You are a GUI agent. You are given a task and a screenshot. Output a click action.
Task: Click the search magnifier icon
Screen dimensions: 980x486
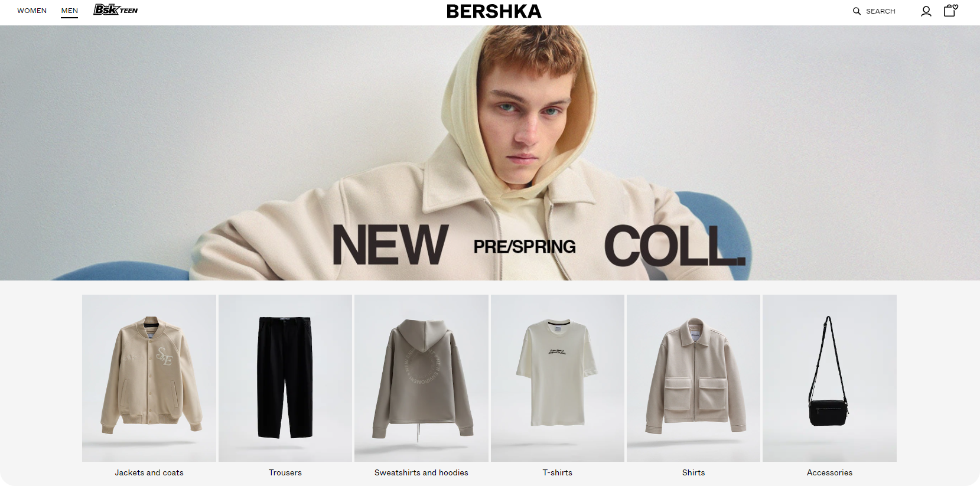pyautogui.click(x=857, y=11)
